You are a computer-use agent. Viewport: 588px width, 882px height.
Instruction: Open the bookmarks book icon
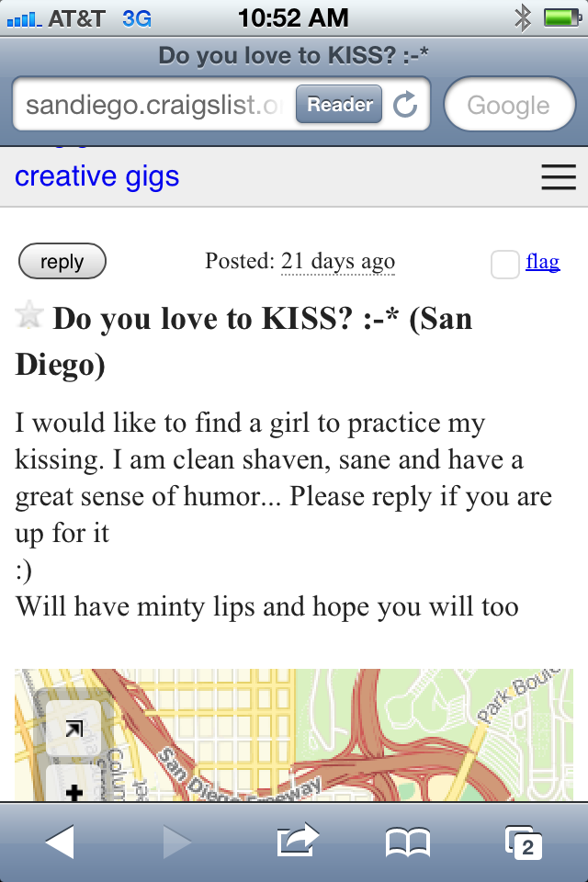pos(407,842)
